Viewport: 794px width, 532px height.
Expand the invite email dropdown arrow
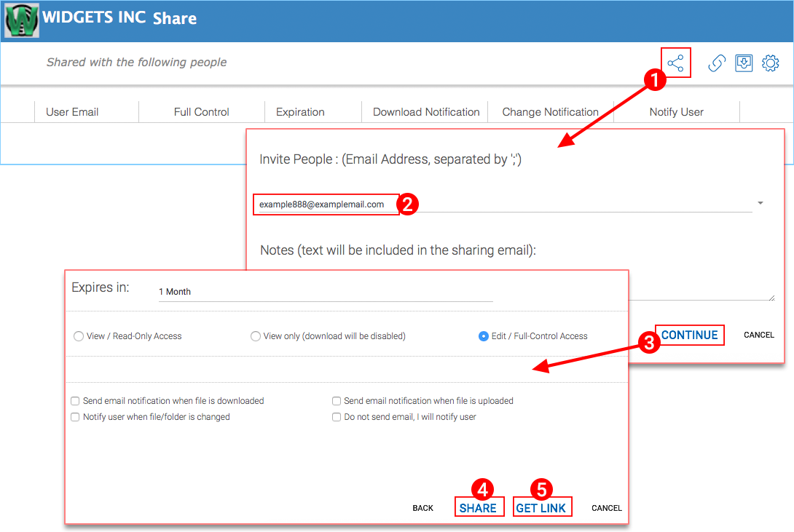click(x=760, y=203)
